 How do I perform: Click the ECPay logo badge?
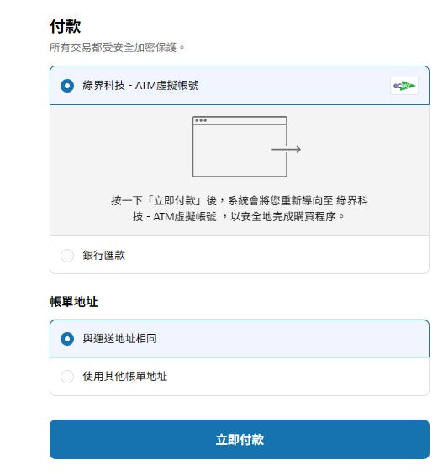point(404,86)
